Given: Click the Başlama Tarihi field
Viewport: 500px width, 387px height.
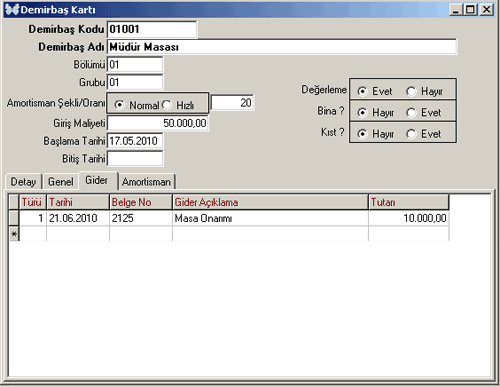Looking at the screenshot, I should [135, 141].
